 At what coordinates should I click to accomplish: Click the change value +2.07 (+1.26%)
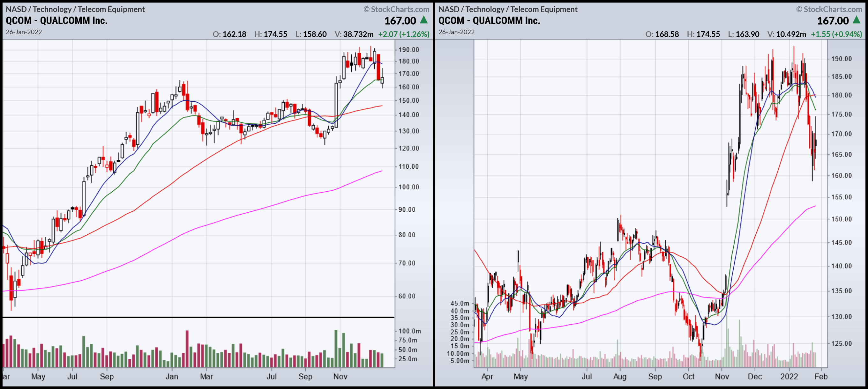(x=404, y=34)
